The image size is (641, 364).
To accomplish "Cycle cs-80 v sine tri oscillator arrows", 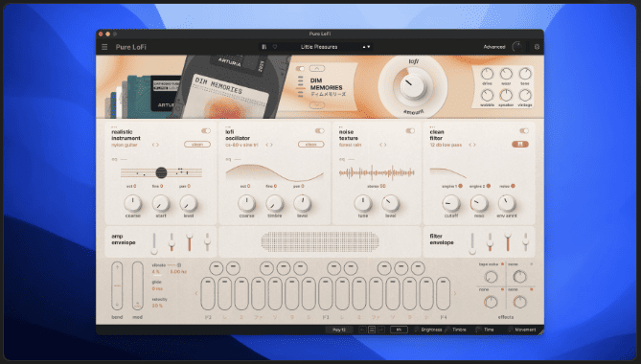I will [x=269, y=145].
